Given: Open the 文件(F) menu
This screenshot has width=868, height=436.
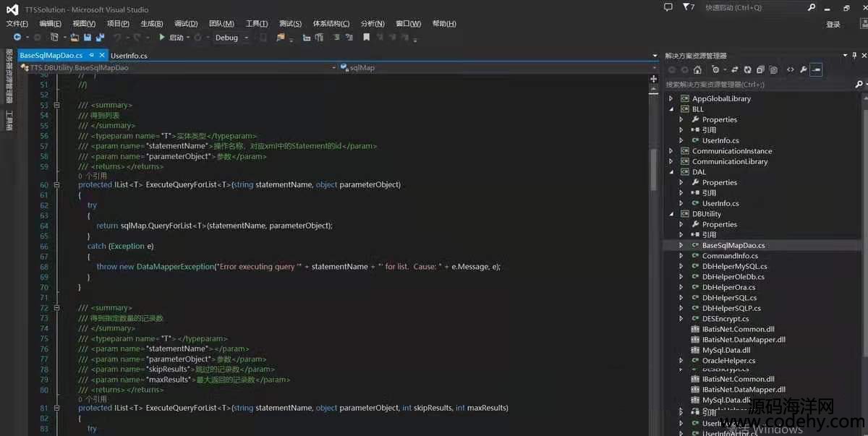Looking at the screenshot, I should [17, 24].
